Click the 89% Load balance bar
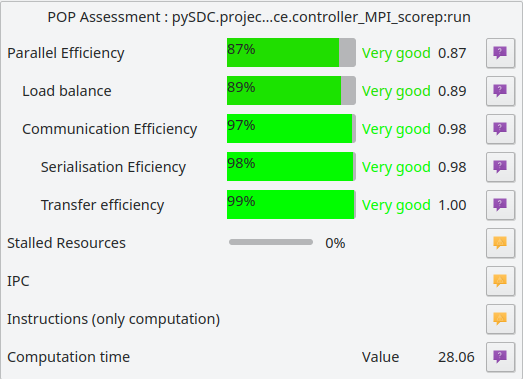Viewport: 523px width, 379px height. (291, 91)
